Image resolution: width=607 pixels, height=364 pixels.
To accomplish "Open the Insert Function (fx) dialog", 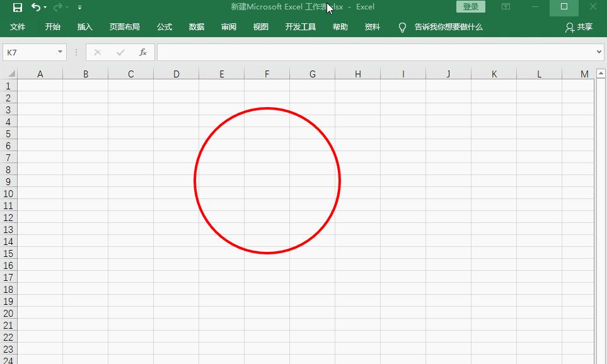I will click(143, 52).
